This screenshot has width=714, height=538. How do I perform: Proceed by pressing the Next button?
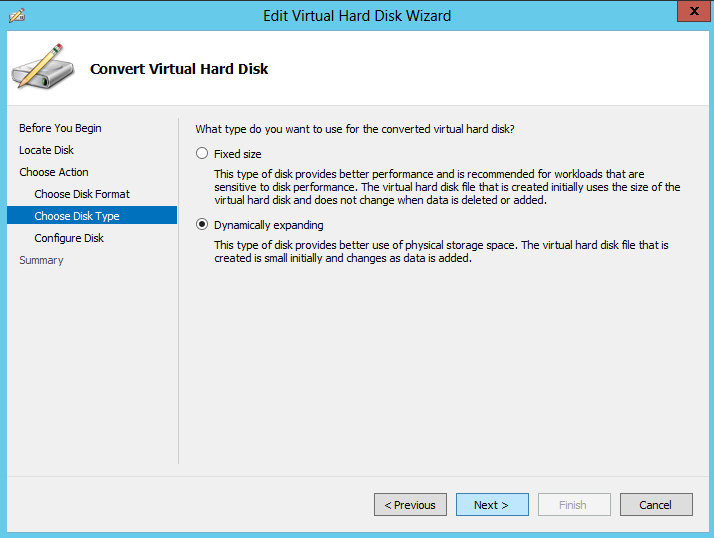click(x=492, y=505)
